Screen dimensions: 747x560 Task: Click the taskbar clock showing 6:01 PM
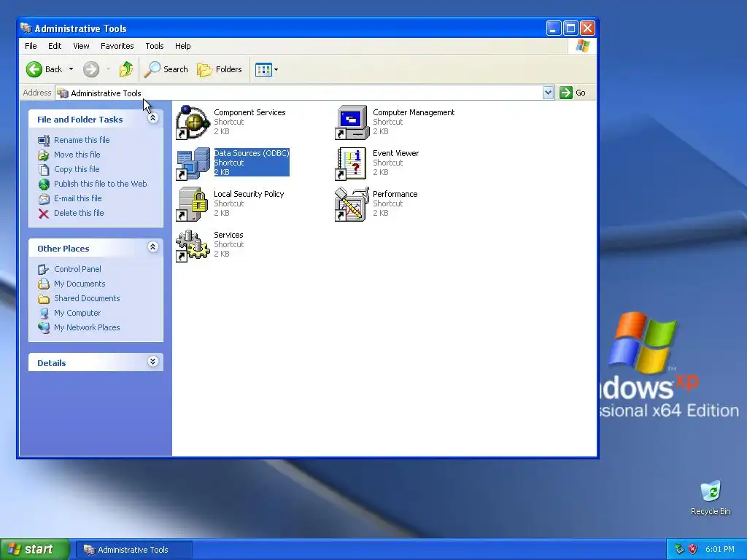[x=719, y=550]
